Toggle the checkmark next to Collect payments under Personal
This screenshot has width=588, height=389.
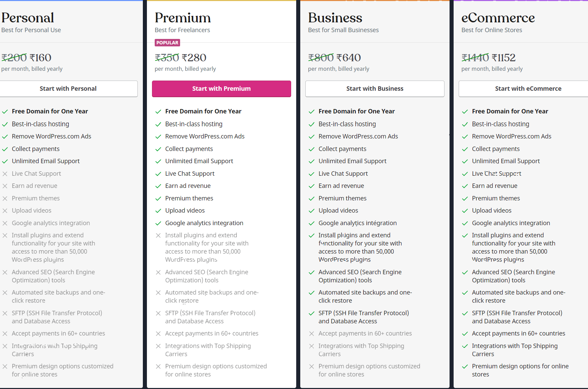point(5,149)
